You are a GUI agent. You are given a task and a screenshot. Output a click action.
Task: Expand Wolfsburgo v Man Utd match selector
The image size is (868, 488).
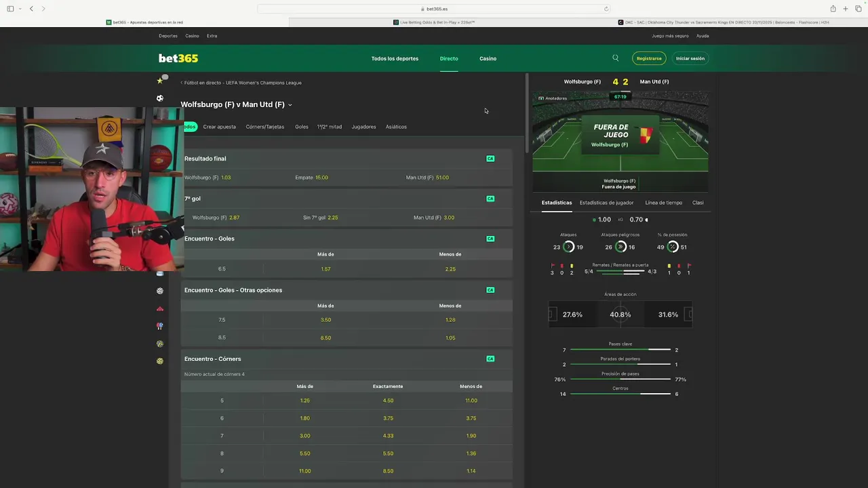coord(290,105)
